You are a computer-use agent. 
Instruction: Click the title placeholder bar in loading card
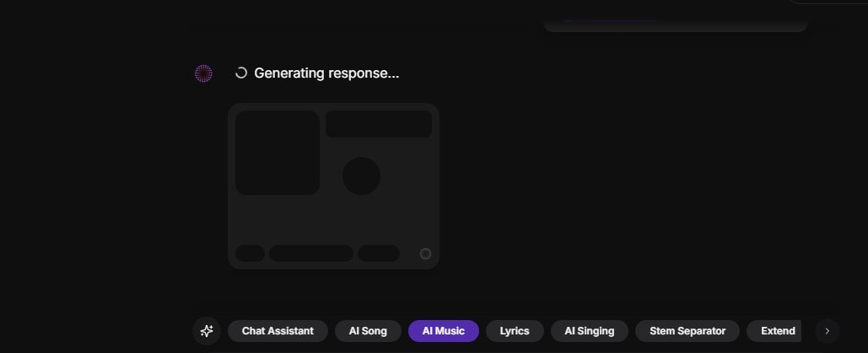(379, 124)
